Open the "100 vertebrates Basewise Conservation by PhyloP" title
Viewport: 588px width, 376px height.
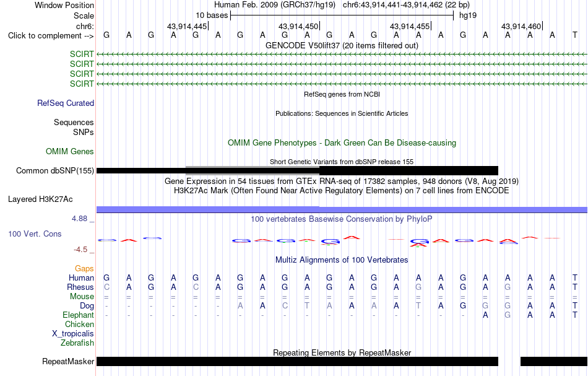342,219
